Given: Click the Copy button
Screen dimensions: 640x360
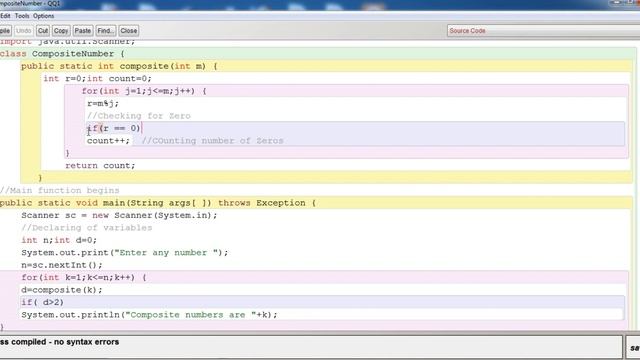Looking at the screenshot, I should 61,31.
